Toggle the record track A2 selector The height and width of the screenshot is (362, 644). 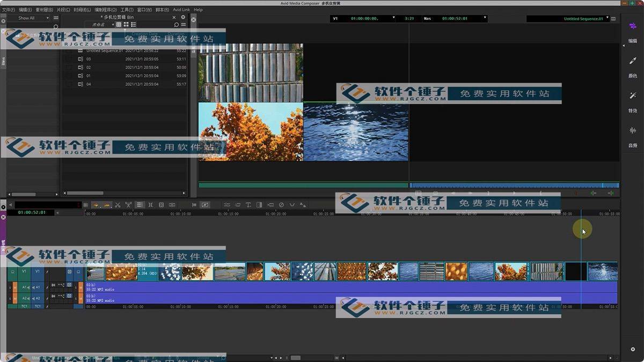(x=38, y=298)
